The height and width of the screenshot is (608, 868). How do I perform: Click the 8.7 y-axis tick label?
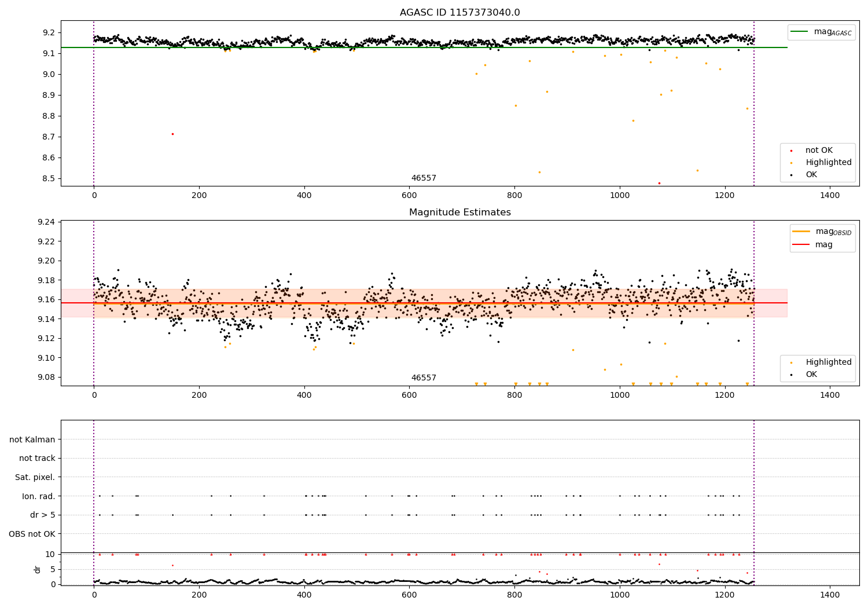click(49, 137)
